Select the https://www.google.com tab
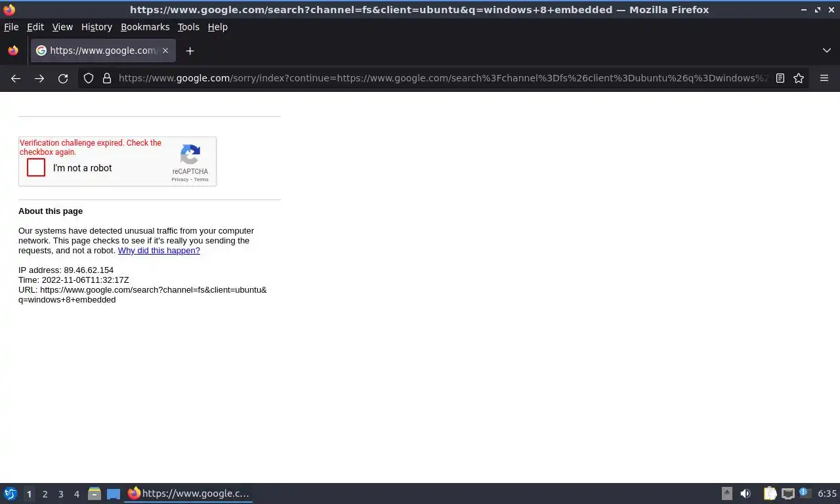The image size is (840, 504). tap(103, 51)
